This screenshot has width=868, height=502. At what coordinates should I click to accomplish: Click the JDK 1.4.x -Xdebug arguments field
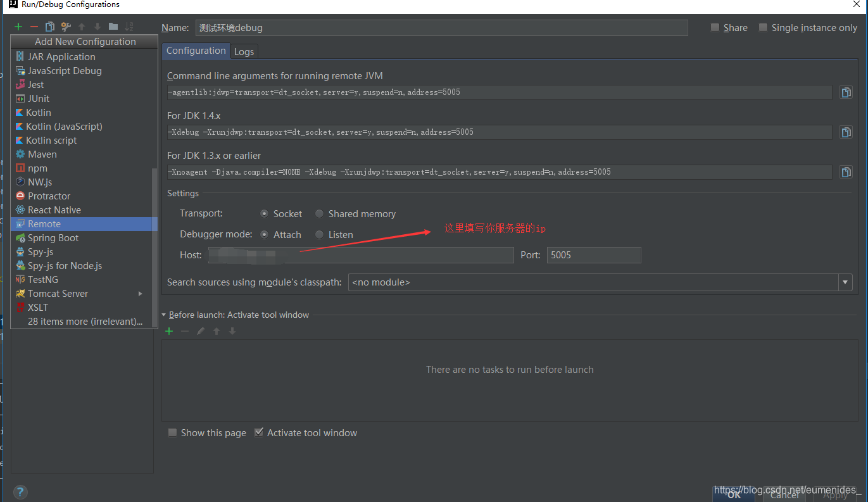(499, 132)
